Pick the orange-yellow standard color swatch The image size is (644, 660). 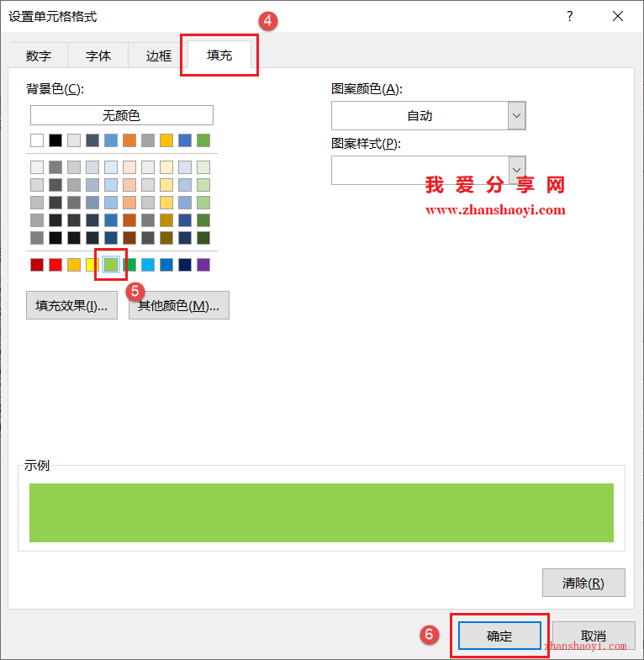click(x=74, y=265)
